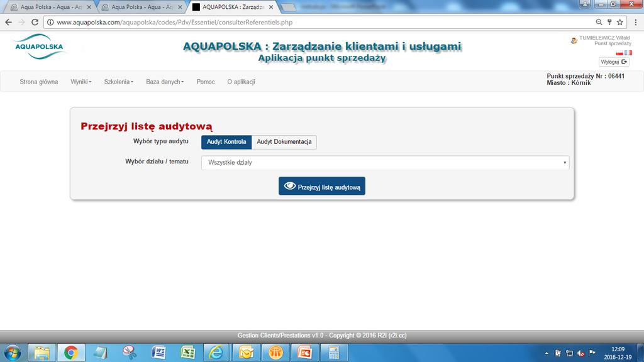Open the Pomoc menu item
Image resolution: width=644 pixels, height=362 pixels.
pos(206,82)
